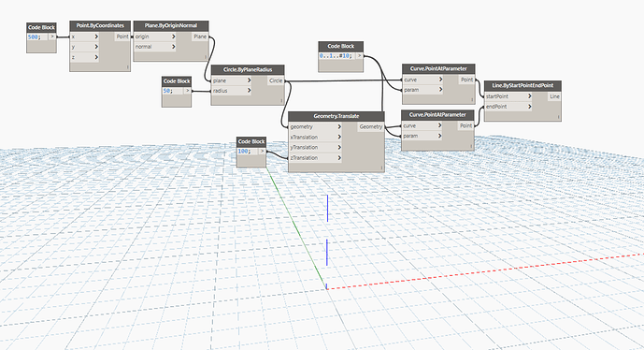Click lacing indicator on Line.ByStartPointEndPoint node
The height and width of the screenshot is (350, 644).
(x=559, y=117)
